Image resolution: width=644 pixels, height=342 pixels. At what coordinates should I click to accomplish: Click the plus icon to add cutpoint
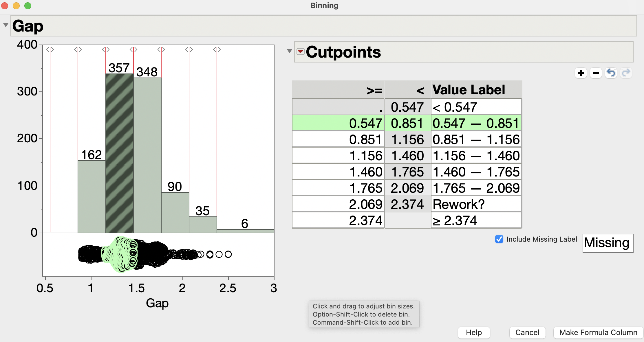[x=581, y=73]
